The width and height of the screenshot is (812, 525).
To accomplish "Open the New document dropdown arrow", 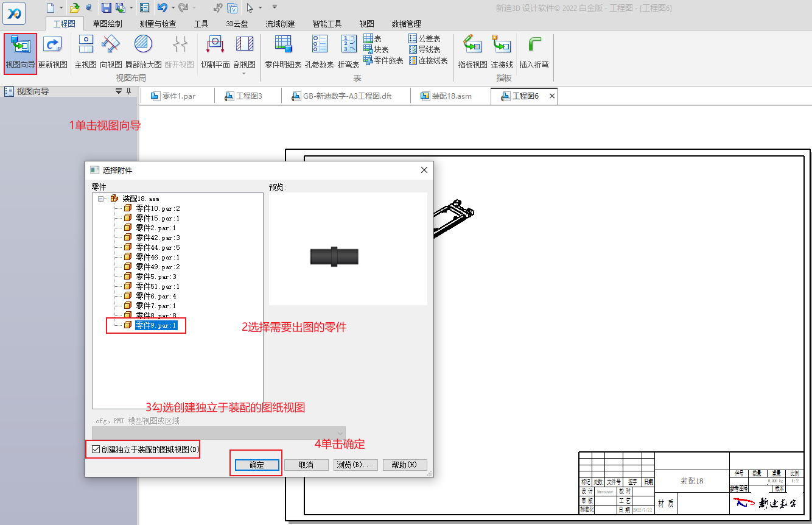I will [x=61, y=8].
